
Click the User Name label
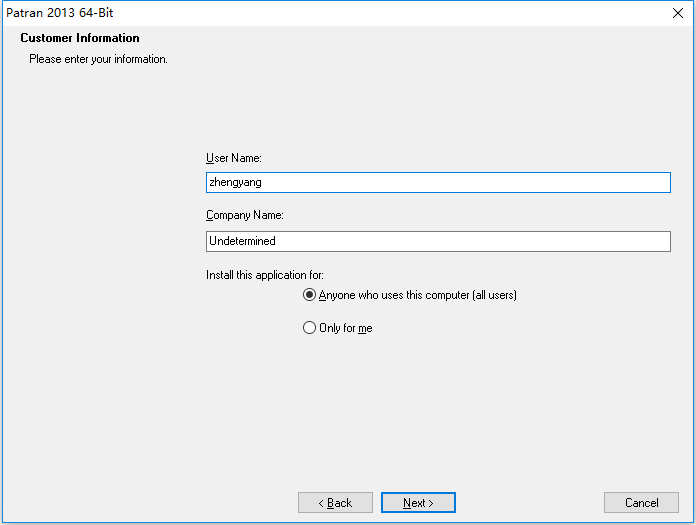[x=234, y=158]
